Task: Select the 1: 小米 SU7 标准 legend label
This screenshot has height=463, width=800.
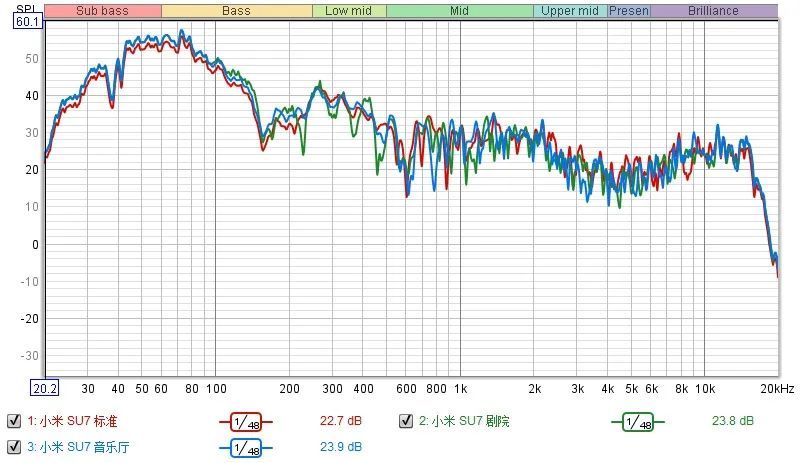Action: 72,421
